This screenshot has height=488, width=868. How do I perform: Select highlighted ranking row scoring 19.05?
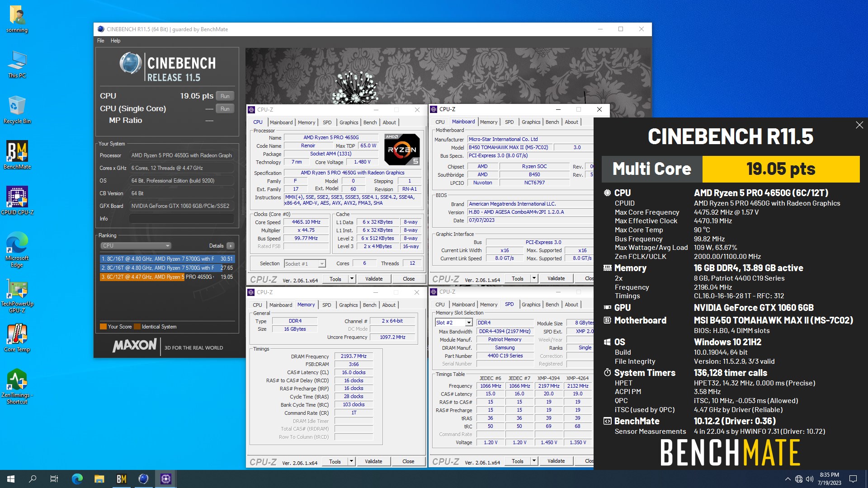click(x=167, y=277)
